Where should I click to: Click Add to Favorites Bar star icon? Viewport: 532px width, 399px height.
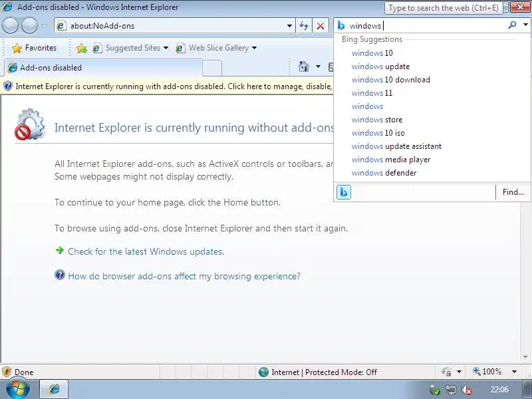(x=81, y=48)
